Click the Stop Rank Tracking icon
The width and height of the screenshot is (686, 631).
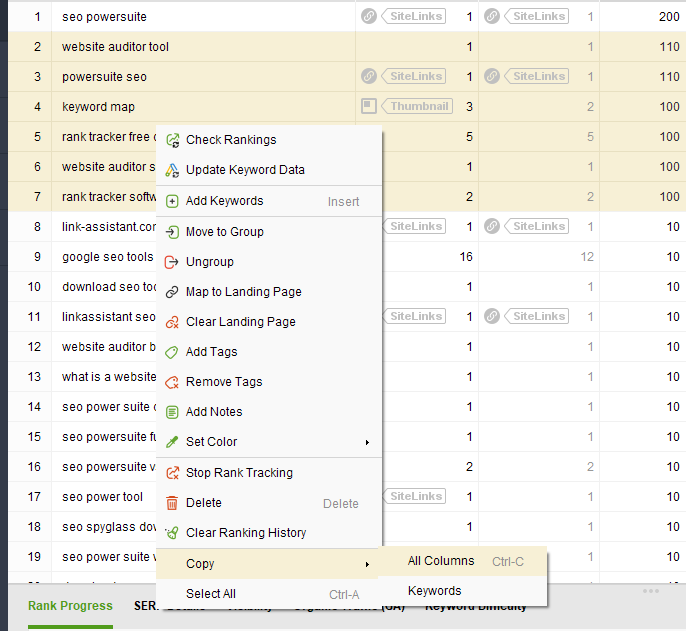click(172, 473)
